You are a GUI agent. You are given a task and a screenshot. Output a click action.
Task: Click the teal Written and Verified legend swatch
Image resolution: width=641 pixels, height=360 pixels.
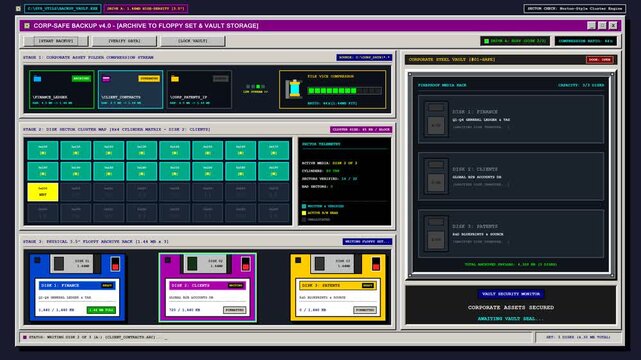point(304,206)
